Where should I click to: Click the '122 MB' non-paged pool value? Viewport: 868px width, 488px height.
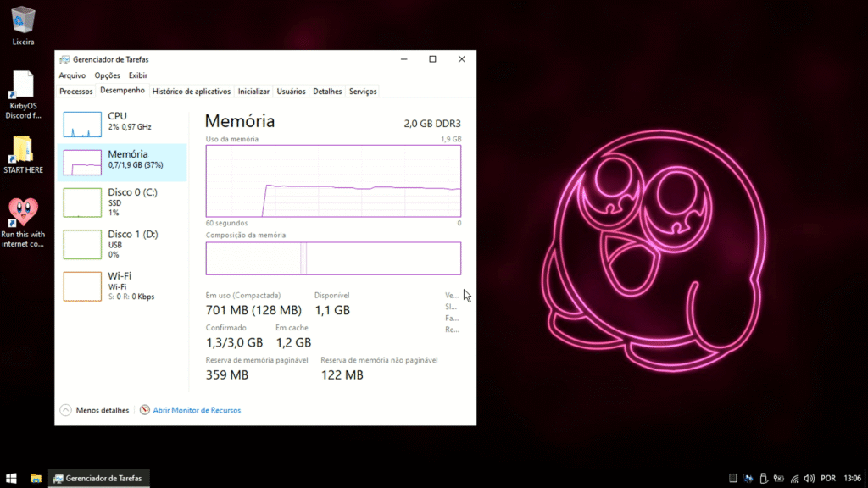342,375
